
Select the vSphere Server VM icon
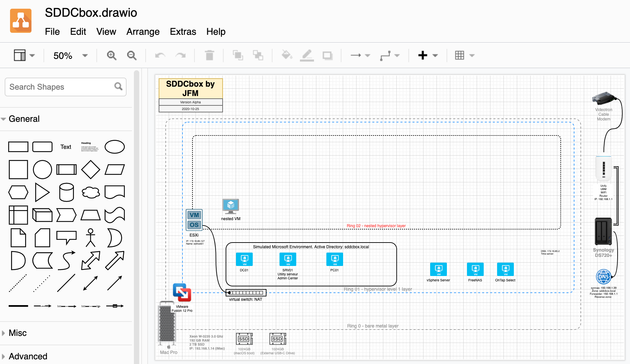point(439,269)
